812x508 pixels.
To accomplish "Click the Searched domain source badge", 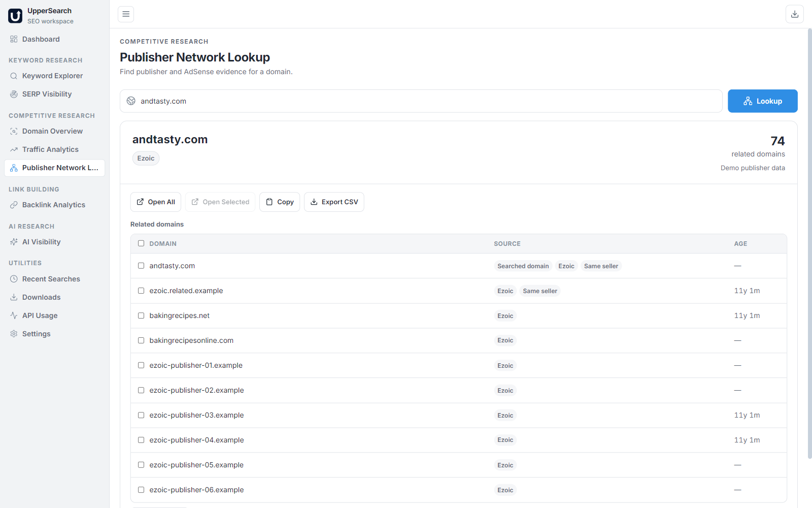I will tap(523, 266).
